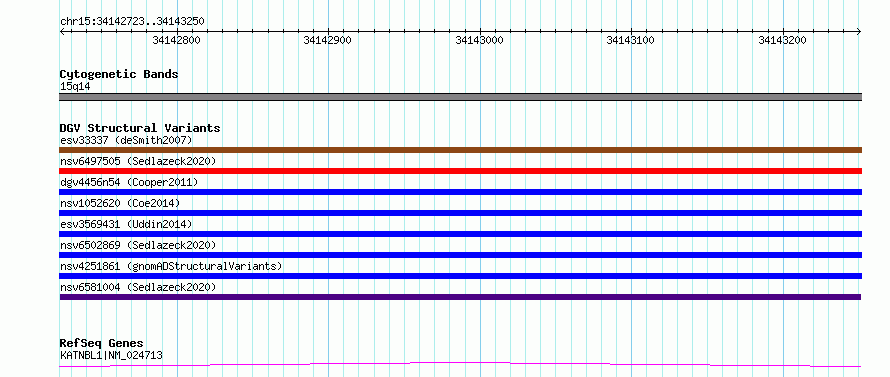
Task: Open nsv1052620 (Coe2014) variant label
Action: [x=120, y=203]
